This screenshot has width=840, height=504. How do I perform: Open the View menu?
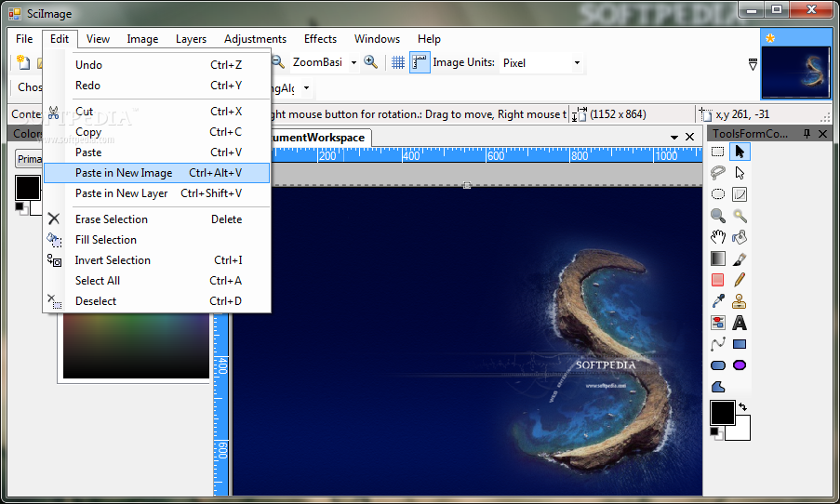98,39
